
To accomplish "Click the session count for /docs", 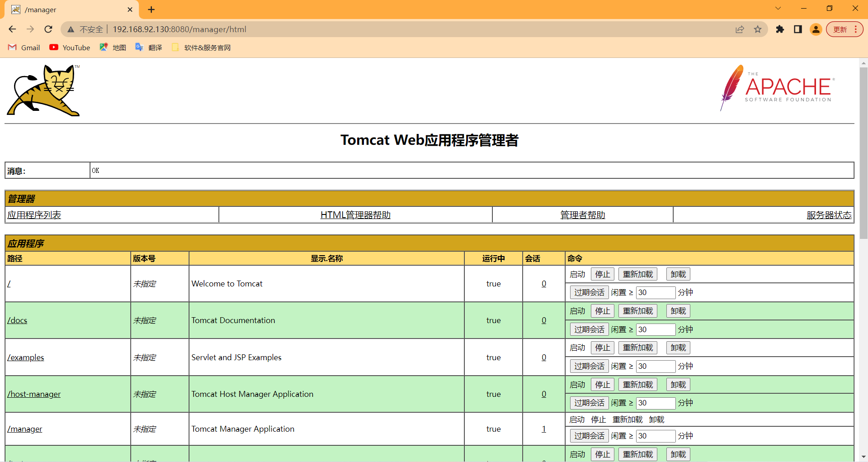I will (x=544, y=320).
